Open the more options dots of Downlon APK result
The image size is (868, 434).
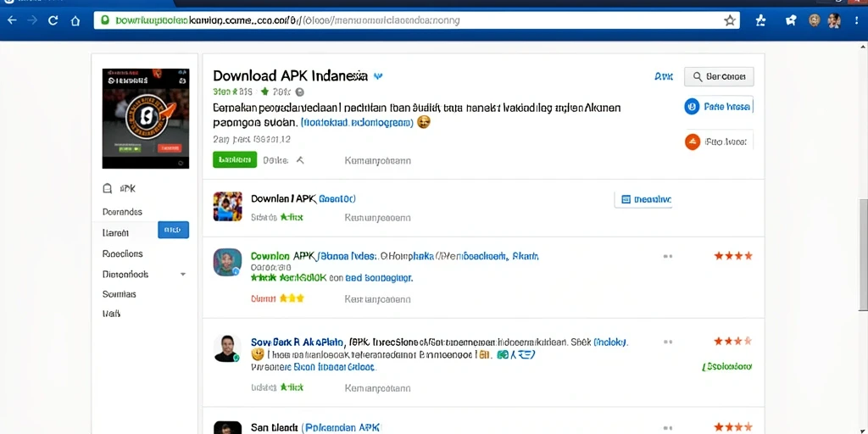coord(668,256)
